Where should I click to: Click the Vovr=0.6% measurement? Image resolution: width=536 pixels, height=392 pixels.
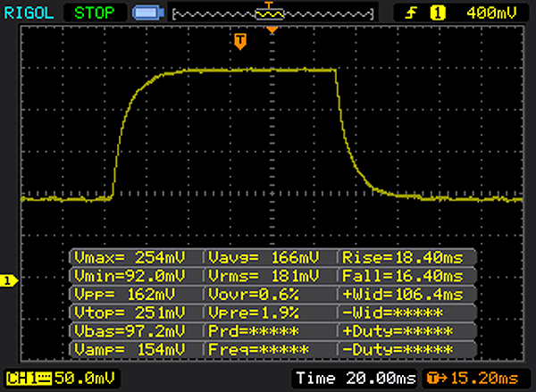pyautogui.click(x=254, y=295)
